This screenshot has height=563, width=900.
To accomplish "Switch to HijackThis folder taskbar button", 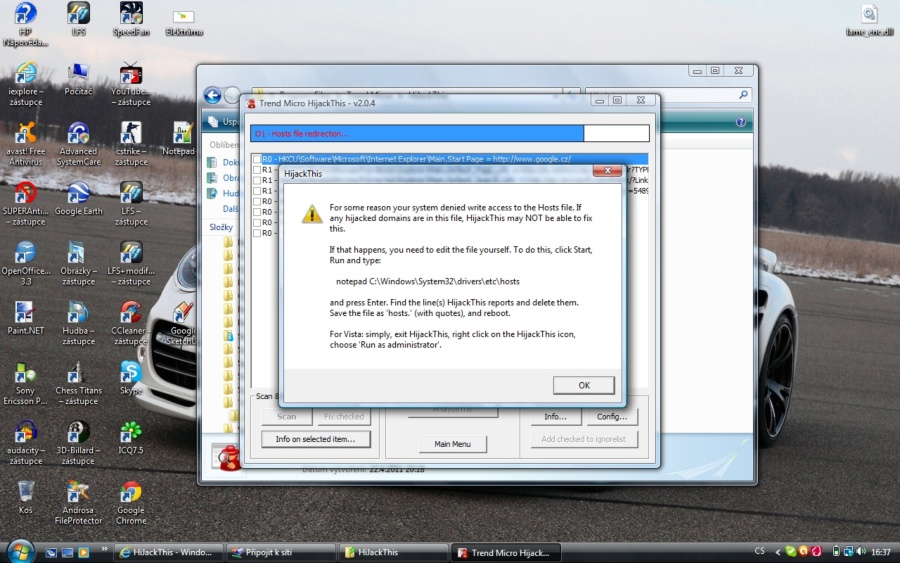I will [x=393, y=553].
